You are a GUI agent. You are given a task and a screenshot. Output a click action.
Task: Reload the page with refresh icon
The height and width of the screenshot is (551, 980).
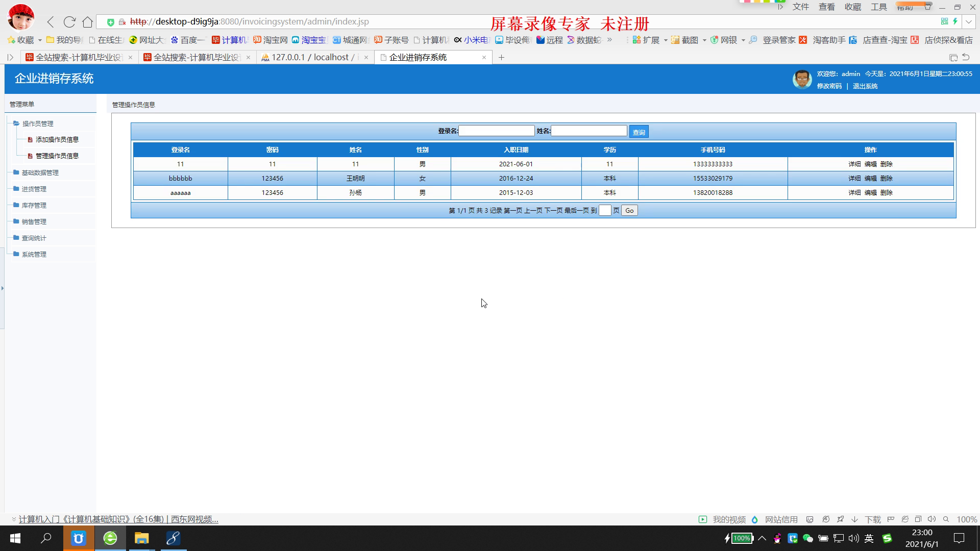click(x=69, y=22)
